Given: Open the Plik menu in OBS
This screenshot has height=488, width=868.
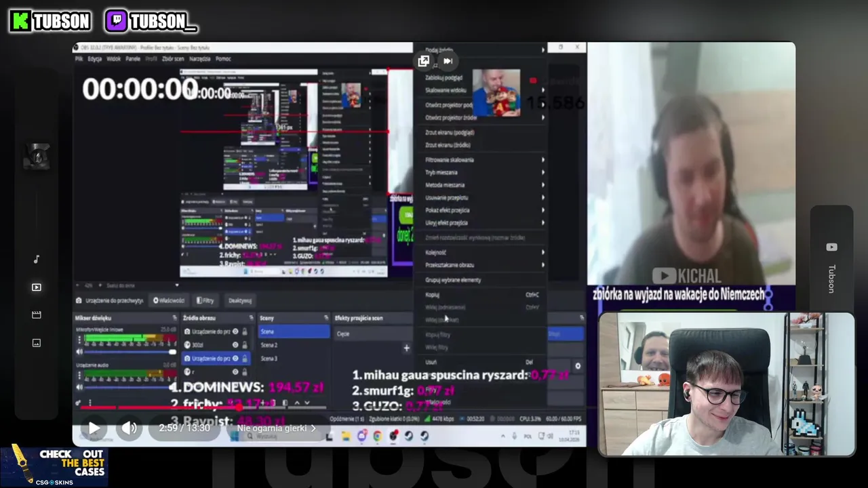Looking at the screenshot, I should pyautogui.click(x=79, y=59).
